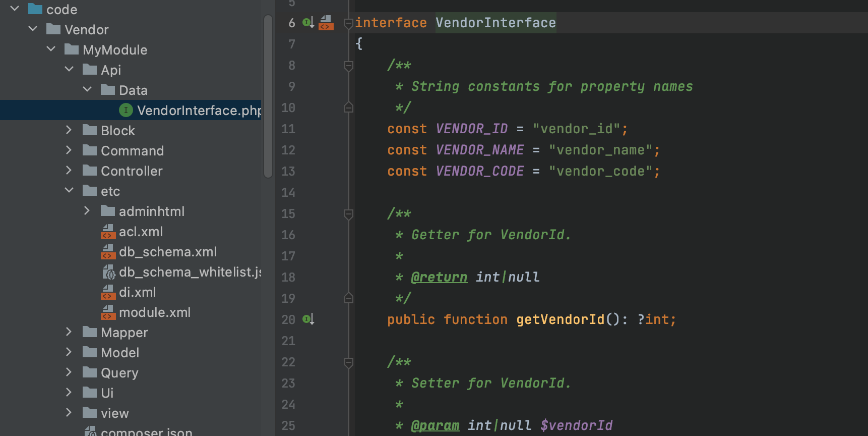
Task: Open acl.xml file in project tree
Action: click(x=141, y=232)
